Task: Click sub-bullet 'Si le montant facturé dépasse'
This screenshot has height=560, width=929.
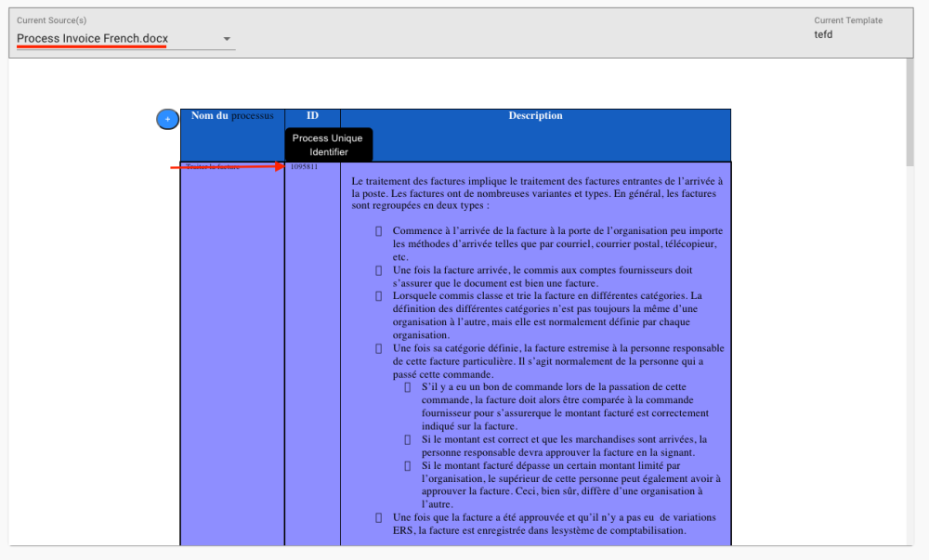Action: tap(571, 485)
